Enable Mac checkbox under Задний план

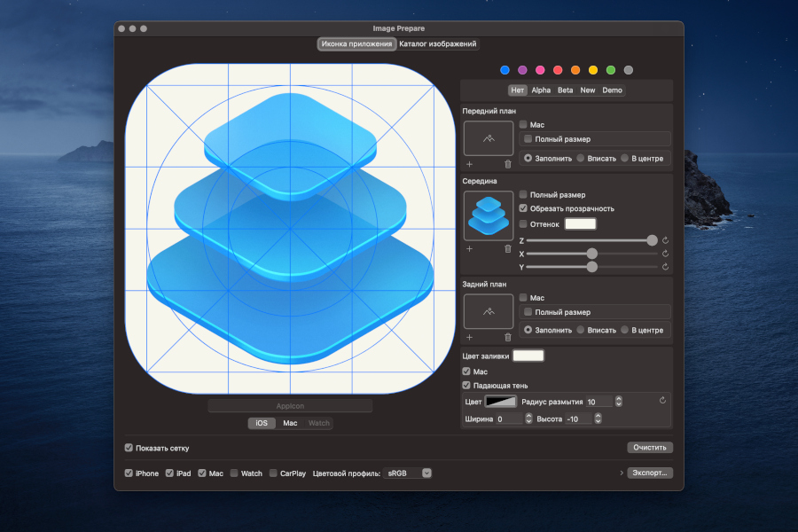tap(523, 297)
